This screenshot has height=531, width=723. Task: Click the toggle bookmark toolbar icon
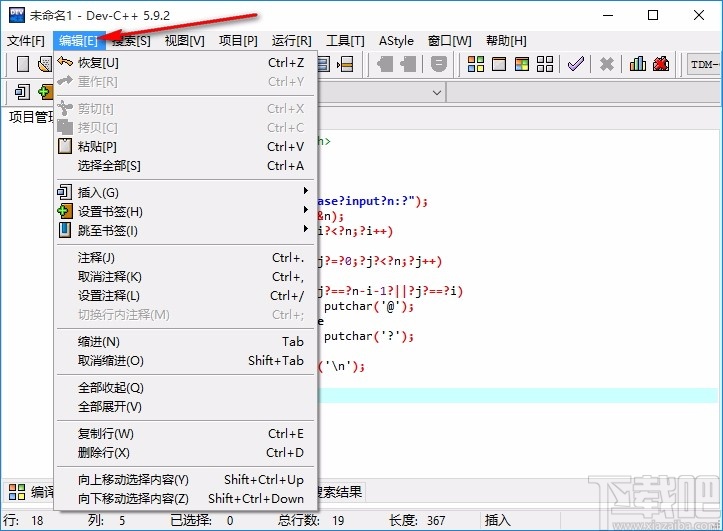coord(439,64)
